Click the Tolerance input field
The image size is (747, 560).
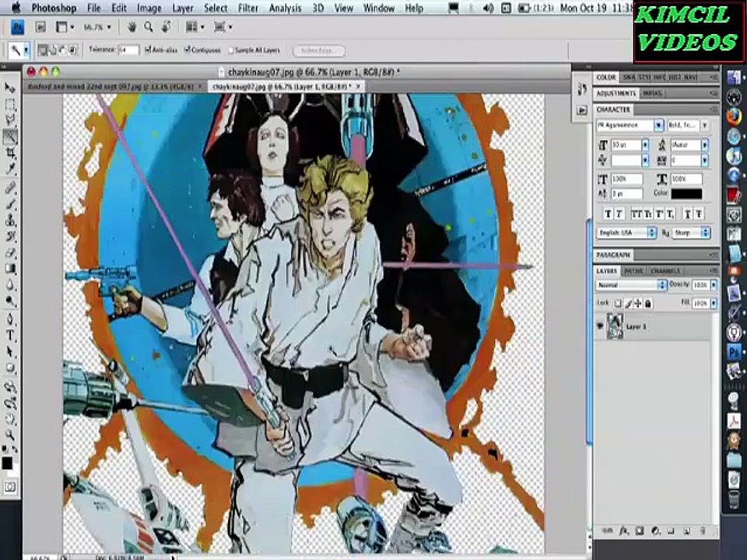128,50
